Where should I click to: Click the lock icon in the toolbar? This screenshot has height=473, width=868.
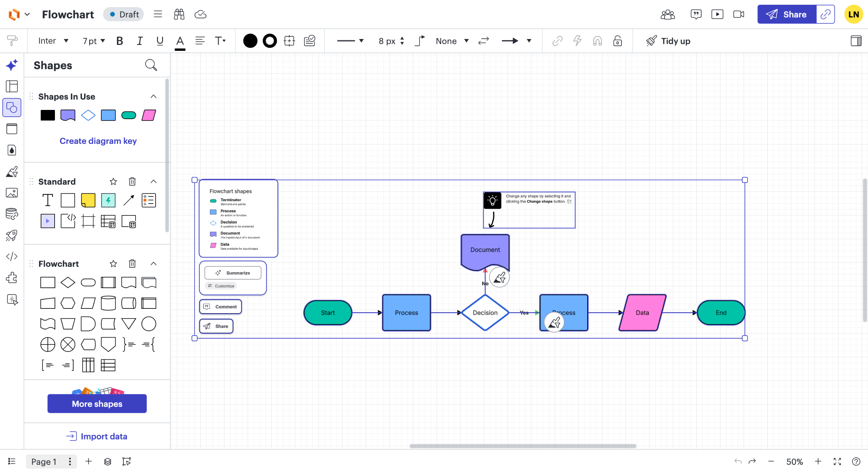[617, 41]
